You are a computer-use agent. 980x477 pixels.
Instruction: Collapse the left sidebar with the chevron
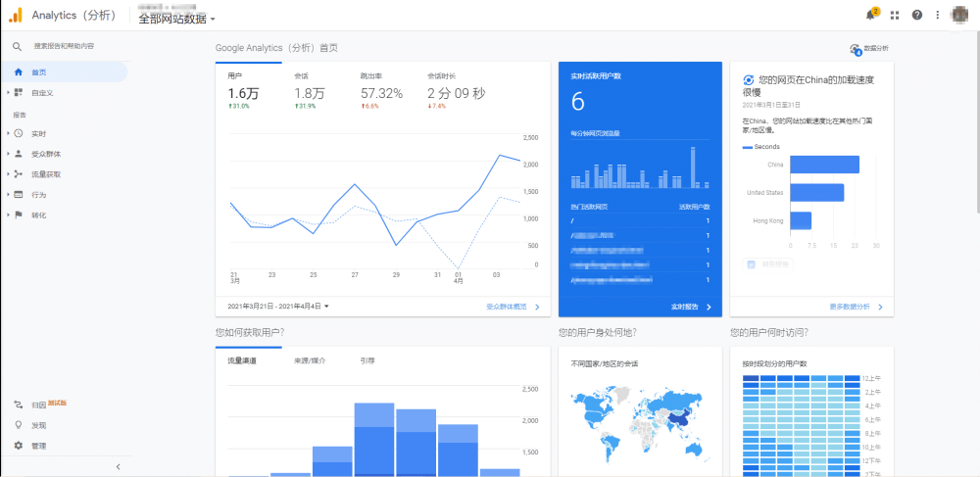118,466
